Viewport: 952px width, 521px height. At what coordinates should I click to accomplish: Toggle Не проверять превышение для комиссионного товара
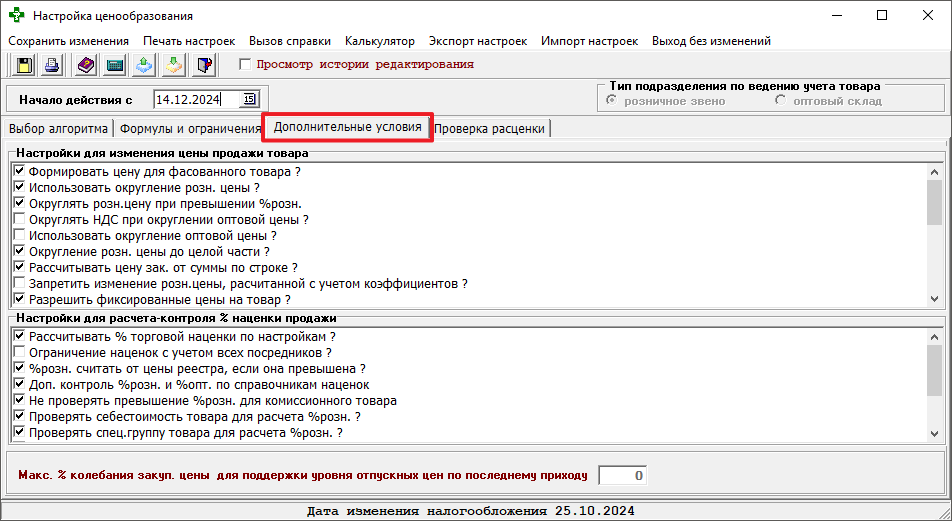point(19,401)
